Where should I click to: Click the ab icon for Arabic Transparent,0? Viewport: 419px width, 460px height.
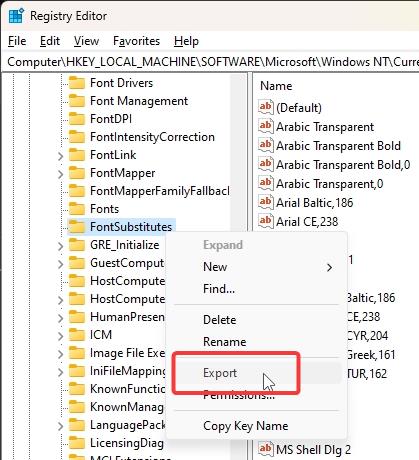(266, 183)
